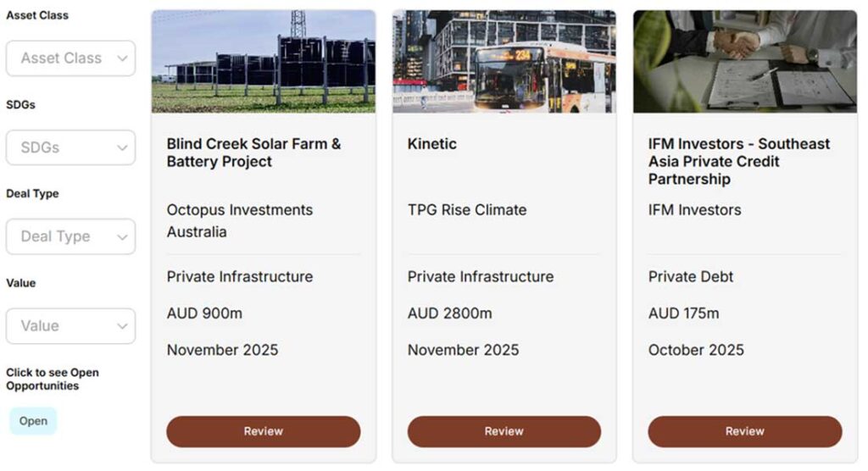The image size is (868, 471).
Task: Click Review on the Kinetic card
Action: click(x=504, y=431)
